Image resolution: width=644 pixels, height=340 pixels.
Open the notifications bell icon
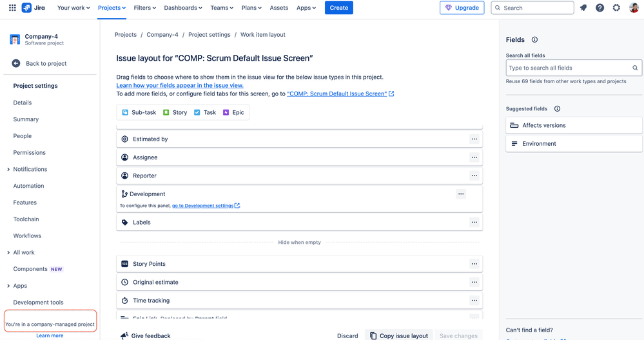click(583, 8)
